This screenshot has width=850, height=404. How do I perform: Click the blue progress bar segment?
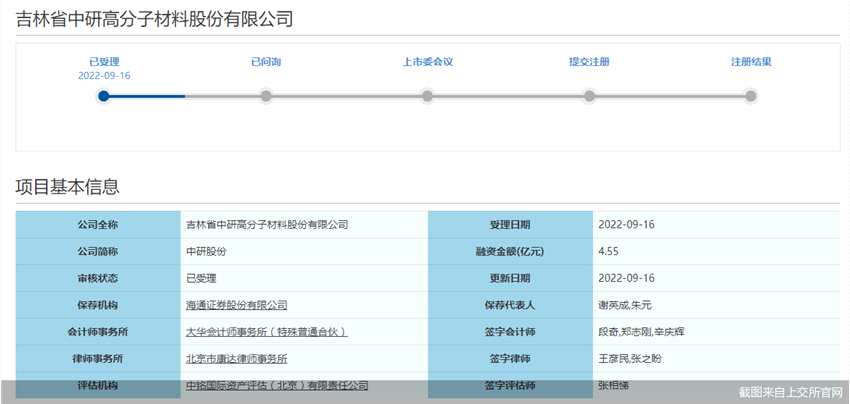tap(144, 96)
